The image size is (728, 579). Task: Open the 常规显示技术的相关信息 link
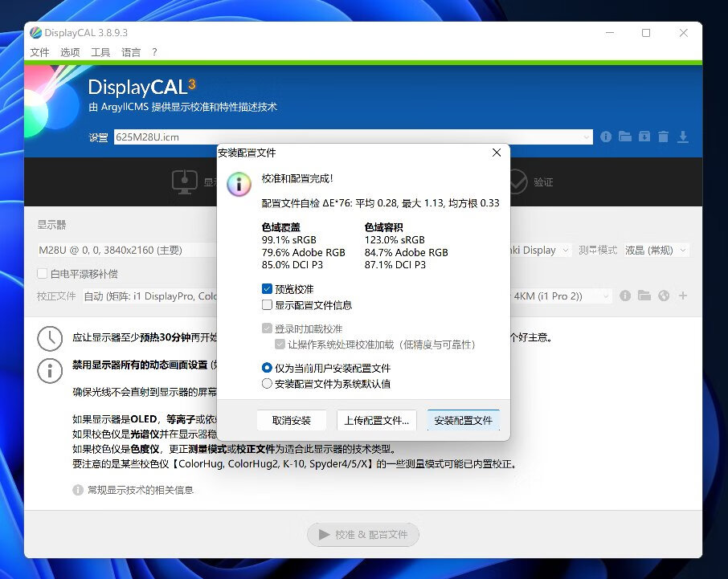coord(141,490)
